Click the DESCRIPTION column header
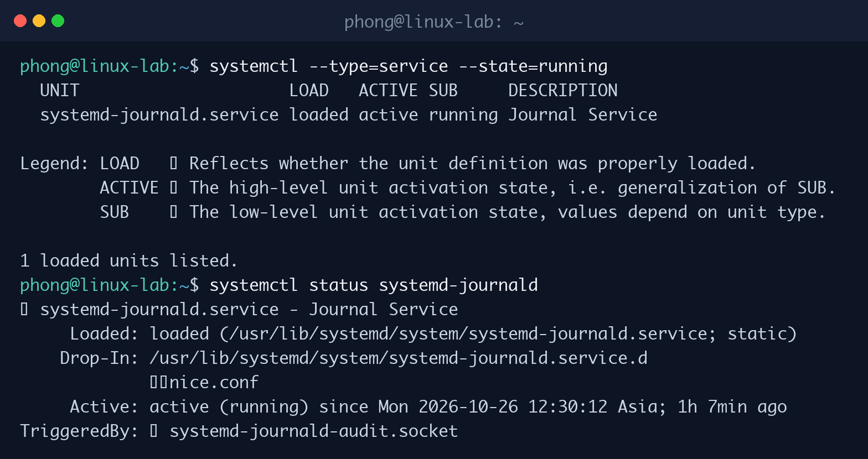This screenshot has width=868, height=459. click(563, 90)
